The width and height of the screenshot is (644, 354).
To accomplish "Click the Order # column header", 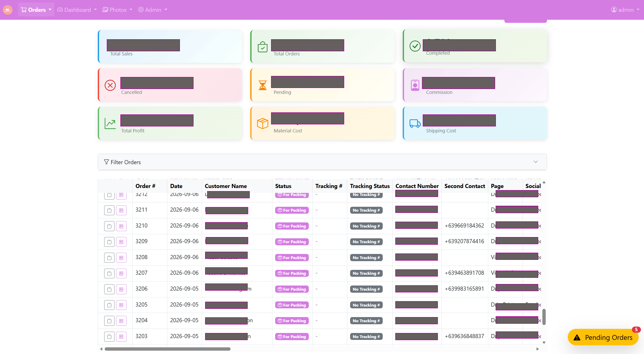I will coord(145,186).
